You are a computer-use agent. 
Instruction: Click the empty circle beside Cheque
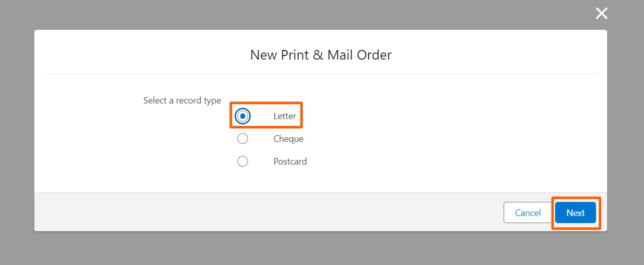coord(243,139)
